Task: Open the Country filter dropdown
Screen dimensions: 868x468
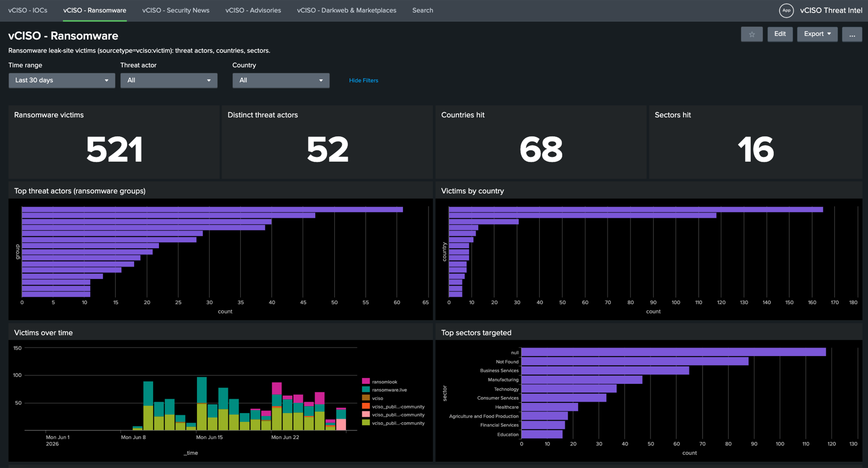Action: click(x=281, y=80)
